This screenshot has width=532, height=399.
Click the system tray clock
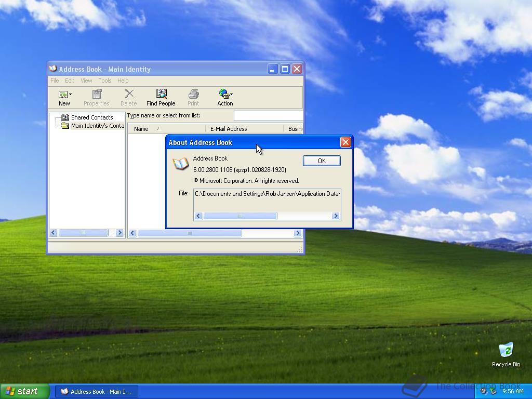click(513, 392)
